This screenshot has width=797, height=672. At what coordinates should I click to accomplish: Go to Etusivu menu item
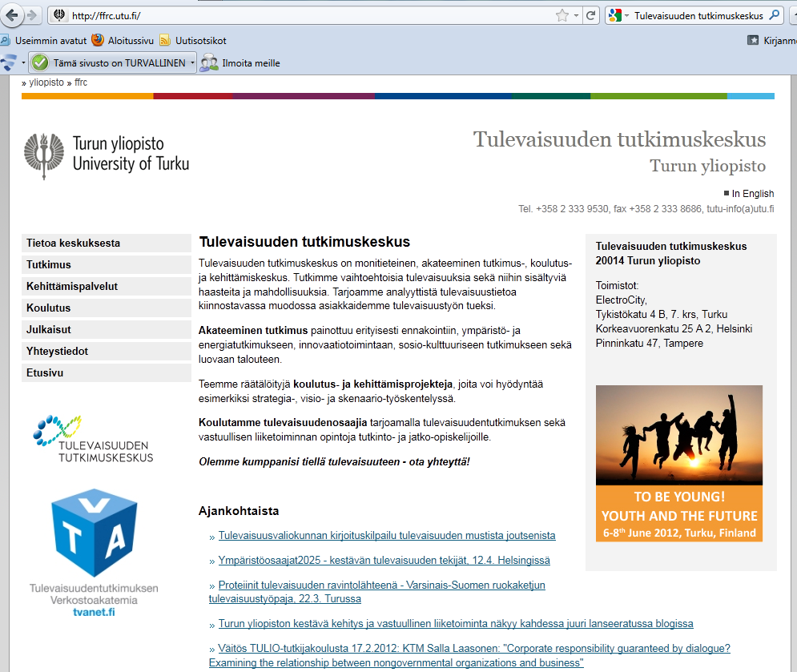pyautogui.click(x=107, y=372)
